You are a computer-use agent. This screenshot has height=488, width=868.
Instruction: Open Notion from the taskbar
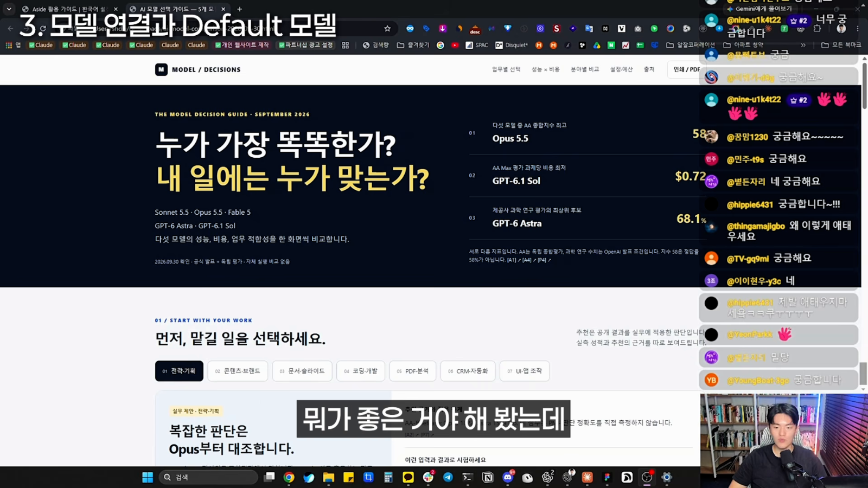(x=488, y=477)
